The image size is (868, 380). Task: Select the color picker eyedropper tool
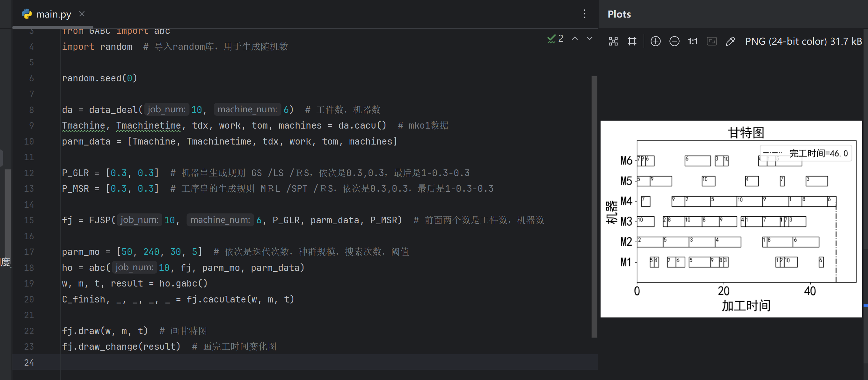tap(730, 41)
